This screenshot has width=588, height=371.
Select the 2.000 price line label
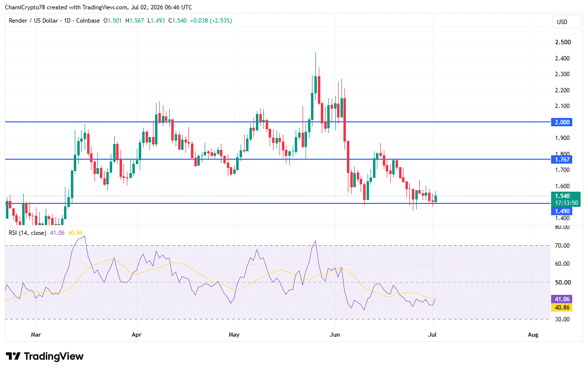[562, 122]
